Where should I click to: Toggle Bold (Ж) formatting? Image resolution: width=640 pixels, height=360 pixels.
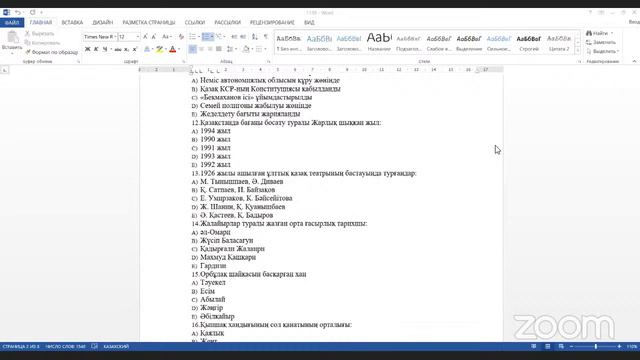point(87,49)
